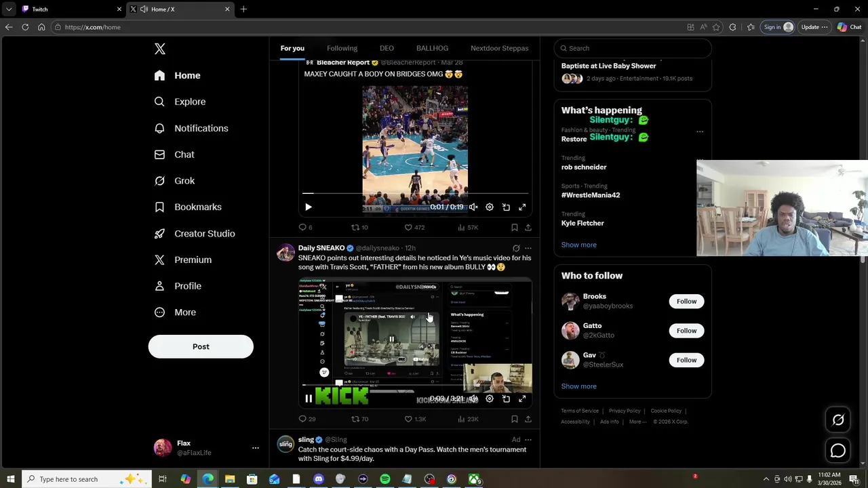Screen dimensions: 868x488
Task: Open the Kyle Fletcher trending topic
Action: [x=583, y=223]
